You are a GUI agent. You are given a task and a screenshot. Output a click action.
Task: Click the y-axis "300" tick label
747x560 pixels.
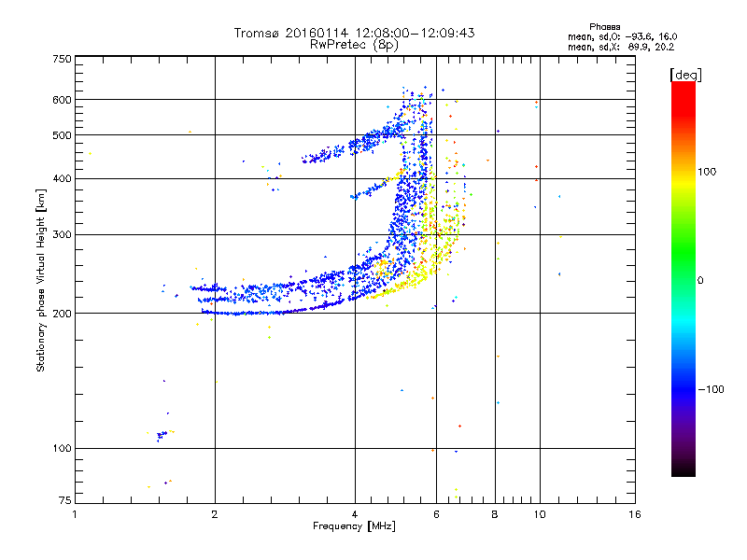[x=62, y=234]
